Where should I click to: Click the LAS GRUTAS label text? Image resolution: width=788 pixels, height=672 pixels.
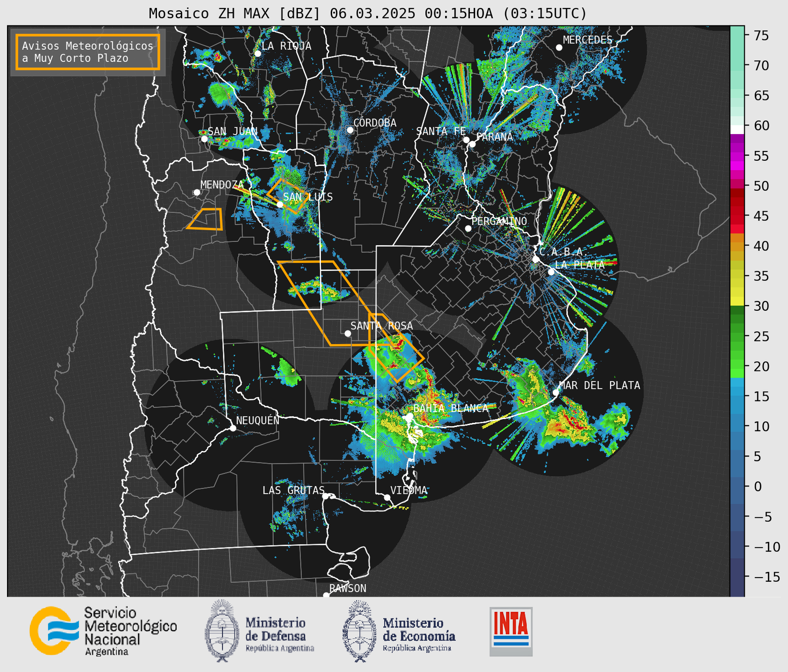(x=293, y=490)
